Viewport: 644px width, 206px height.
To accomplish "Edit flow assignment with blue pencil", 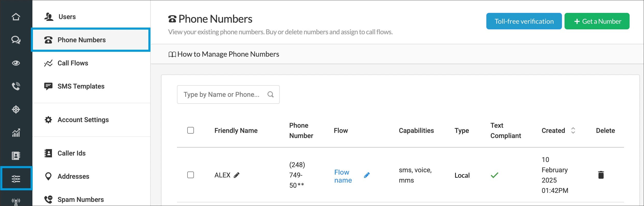I will click(x=367, y=175).
